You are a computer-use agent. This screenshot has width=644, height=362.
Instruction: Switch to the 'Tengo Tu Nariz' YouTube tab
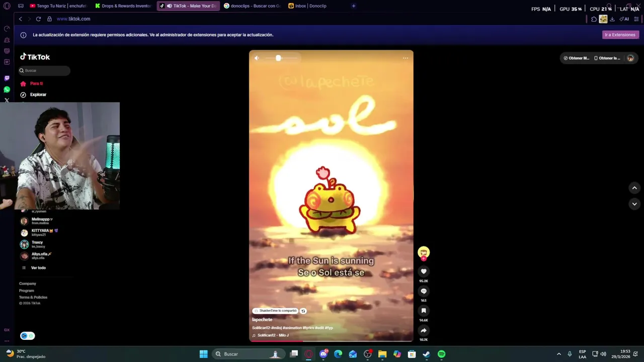point(58,6)
